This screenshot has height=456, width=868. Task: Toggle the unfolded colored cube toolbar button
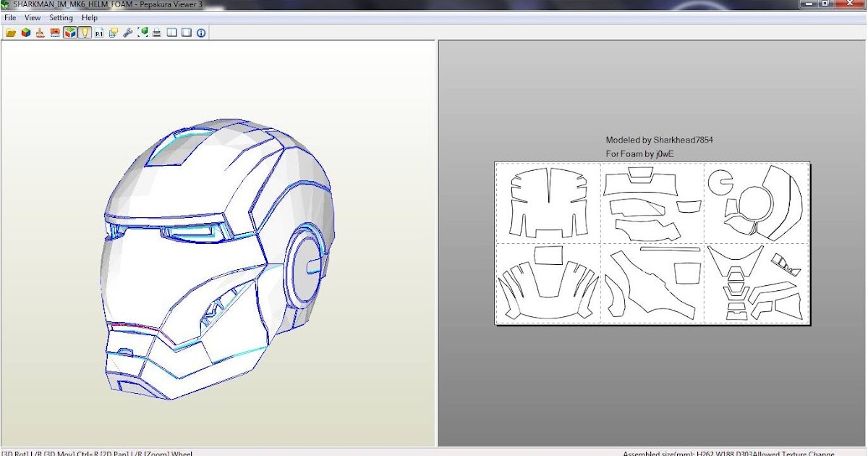click(x=70, y=33)
